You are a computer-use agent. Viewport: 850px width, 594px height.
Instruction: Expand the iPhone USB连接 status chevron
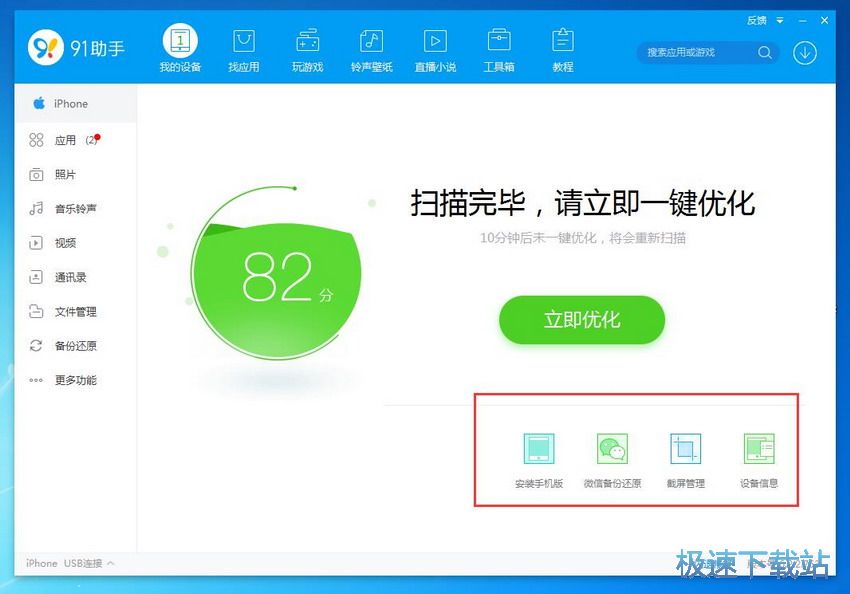click(x=111, y=563)
